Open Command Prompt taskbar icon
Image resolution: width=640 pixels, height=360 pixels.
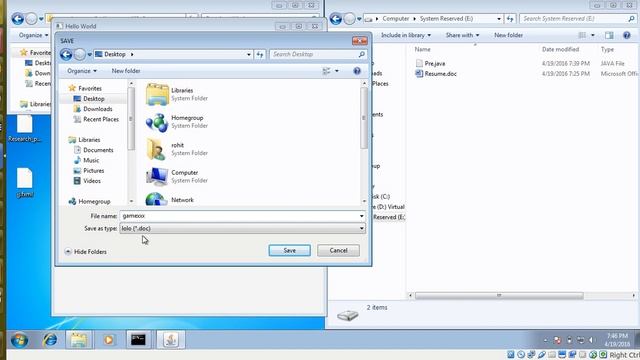point(138,340)
